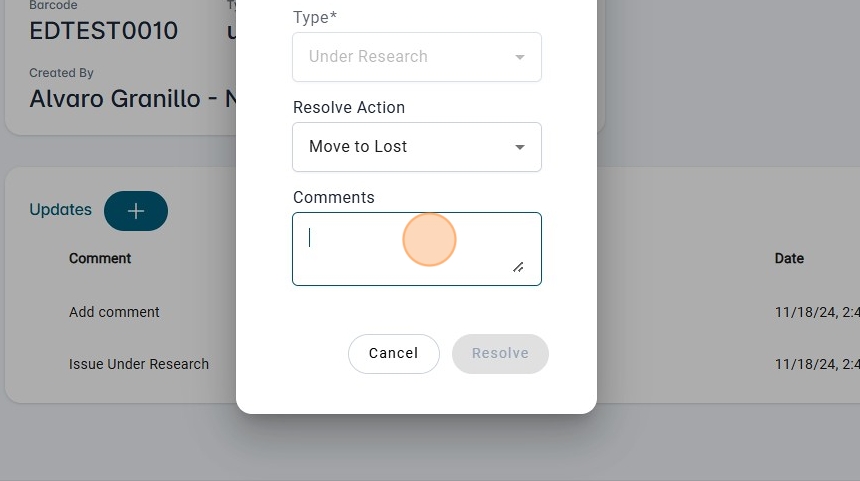
Task: Click the Comments field label
Action: tap(334, 197)
